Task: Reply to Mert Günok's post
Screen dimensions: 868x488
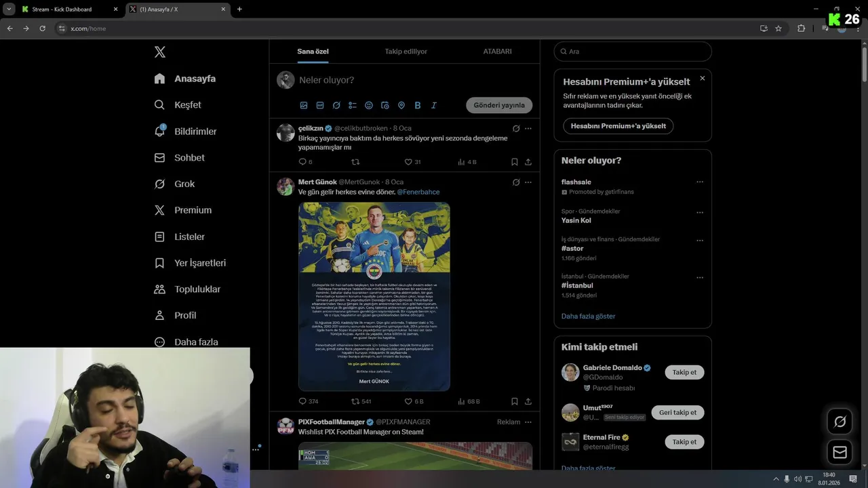Action: [302, 401]
